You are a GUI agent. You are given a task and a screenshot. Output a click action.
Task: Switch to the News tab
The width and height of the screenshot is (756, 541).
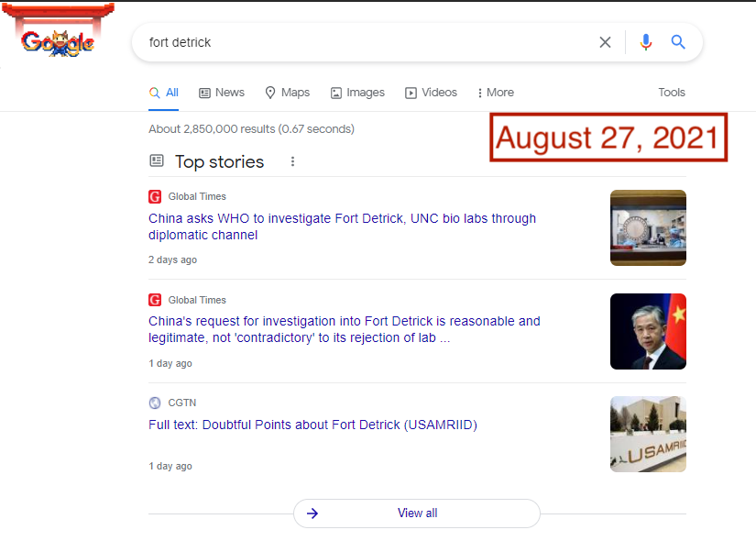[222, 93]
